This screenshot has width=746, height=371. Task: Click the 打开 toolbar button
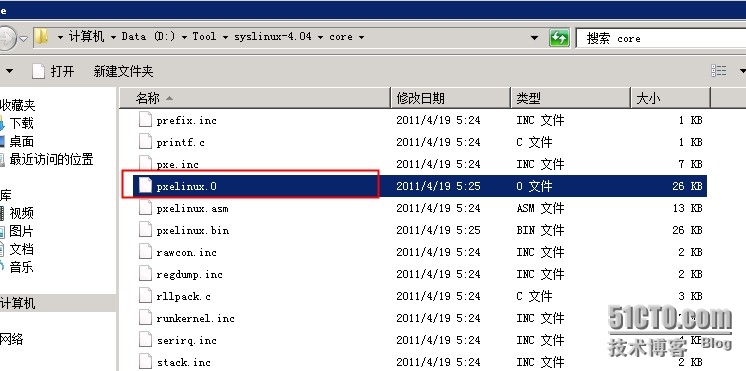[53, 71]
